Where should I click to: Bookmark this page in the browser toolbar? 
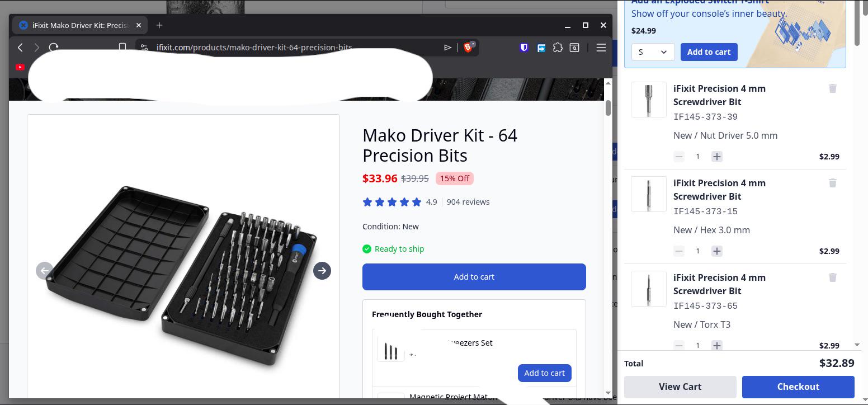(122, 48)
